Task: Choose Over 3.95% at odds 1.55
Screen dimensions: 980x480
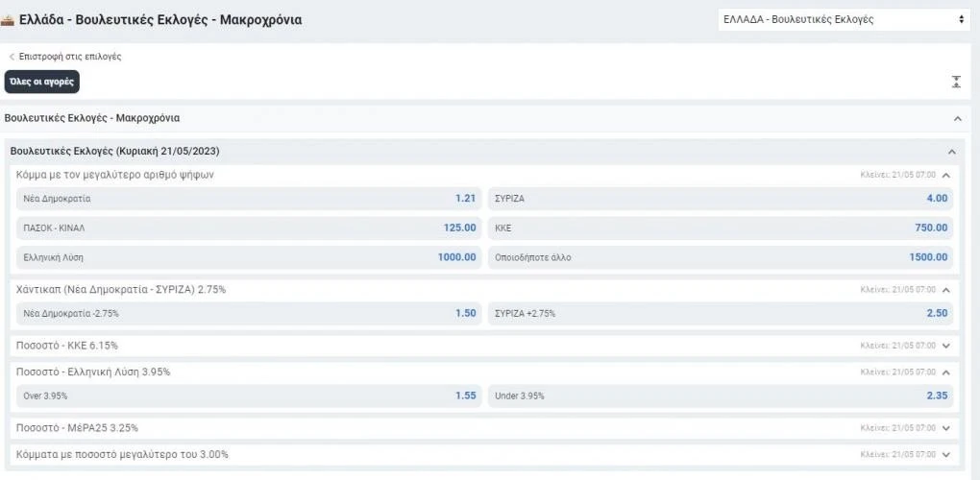Action: point(249,396)
